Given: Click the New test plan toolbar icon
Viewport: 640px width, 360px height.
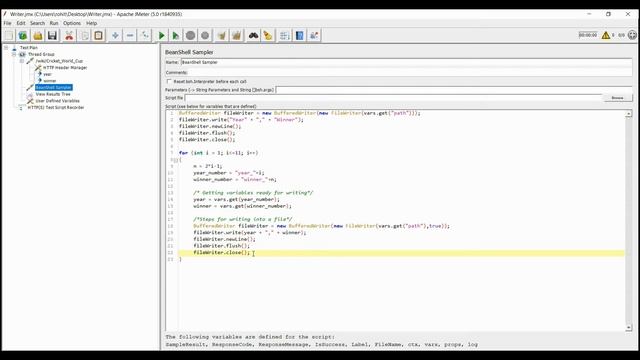Looking at the screenshot, I should (x=9, y=36).
